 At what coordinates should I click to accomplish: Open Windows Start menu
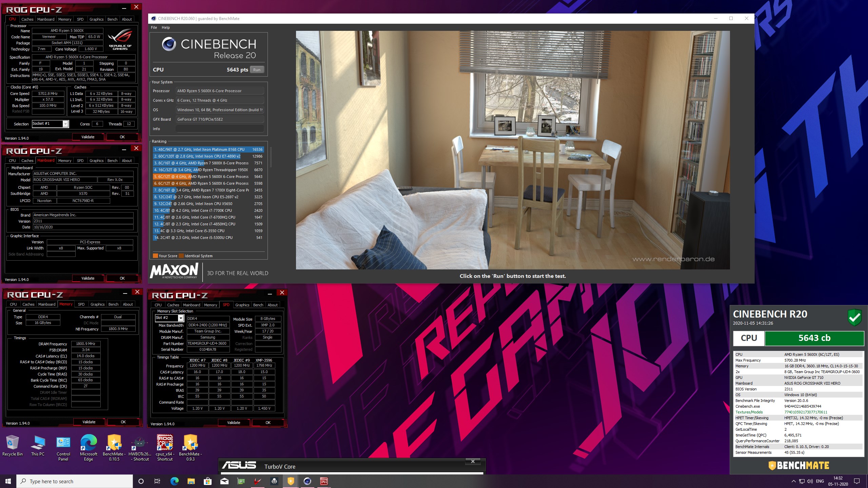(8, 481)
